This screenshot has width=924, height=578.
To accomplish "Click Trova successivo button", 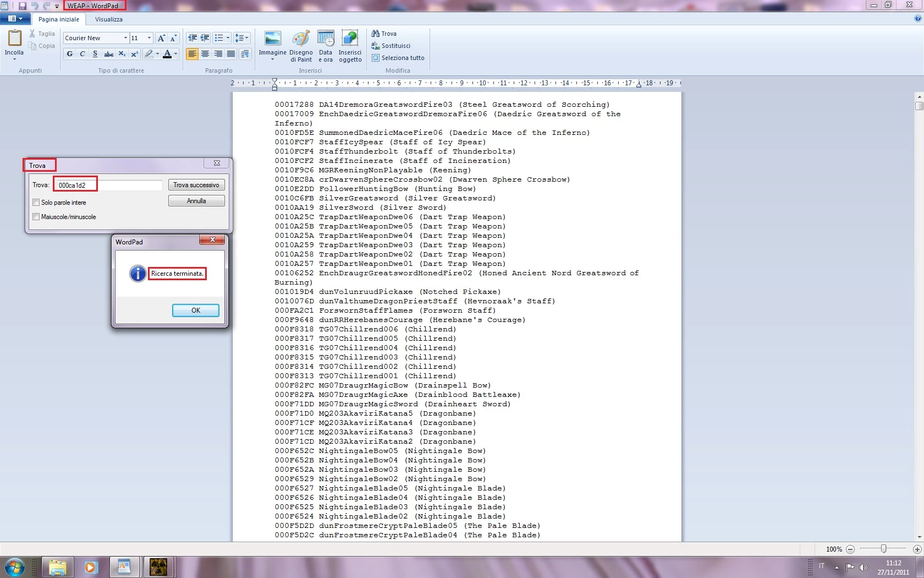I will [x=196, y=185].
